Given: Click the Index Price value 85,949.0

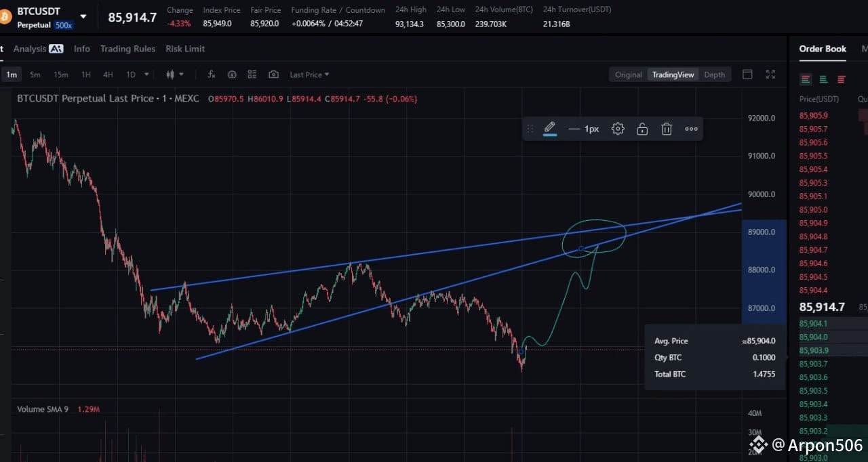Looking at the screenshot, I should [217, 24].
